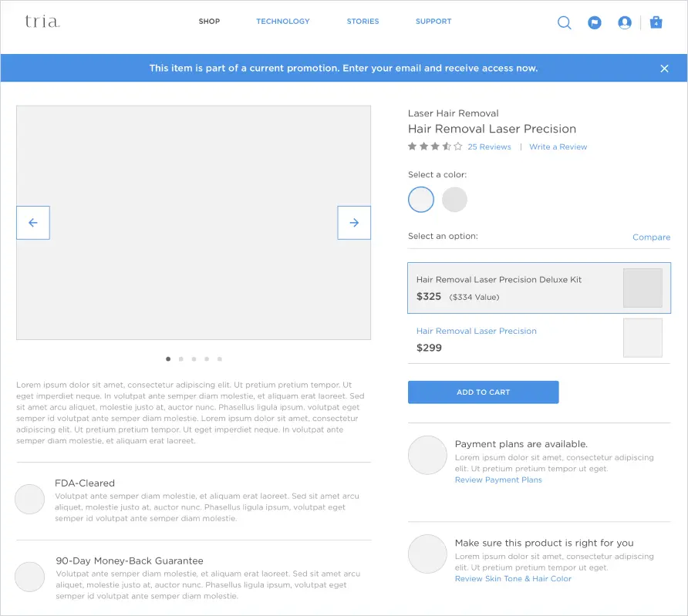
Task: Click the ($334 Value) text
Action: coord(474,298)
